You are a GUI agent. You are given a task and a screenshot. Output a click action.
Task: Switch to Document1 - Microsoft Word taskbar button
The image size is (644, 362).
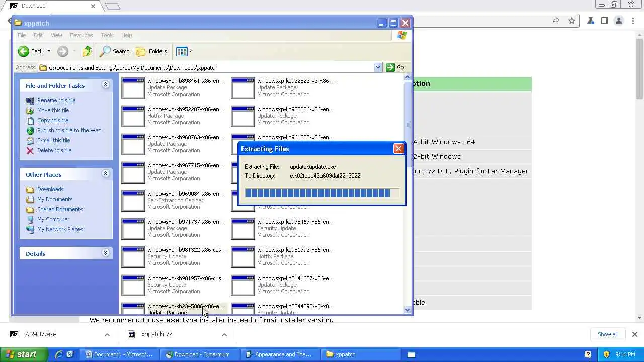pos(119,354)
